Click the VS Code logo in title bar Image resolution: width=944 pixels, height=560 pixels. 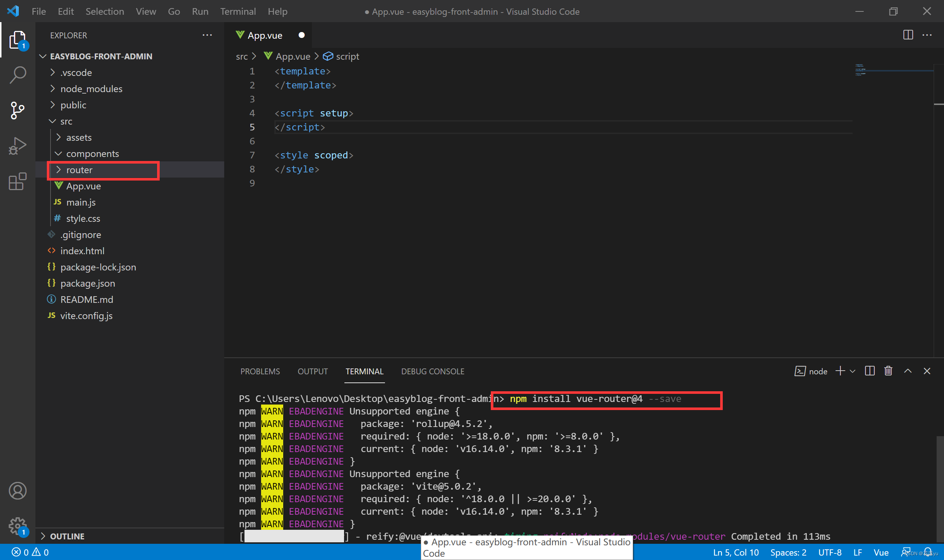13,11
